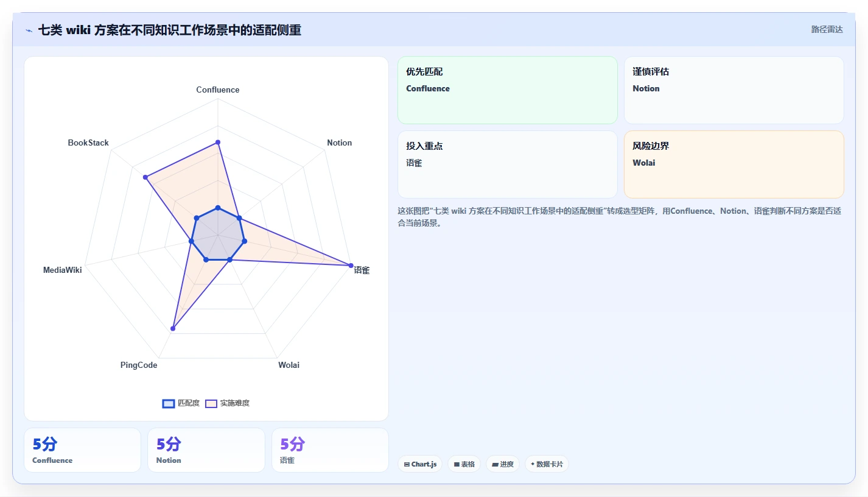Image resolution: width=868 pixels, height=497 pixels.
Task: Click the lightning icon beside the title
Action: coord(29,30)
